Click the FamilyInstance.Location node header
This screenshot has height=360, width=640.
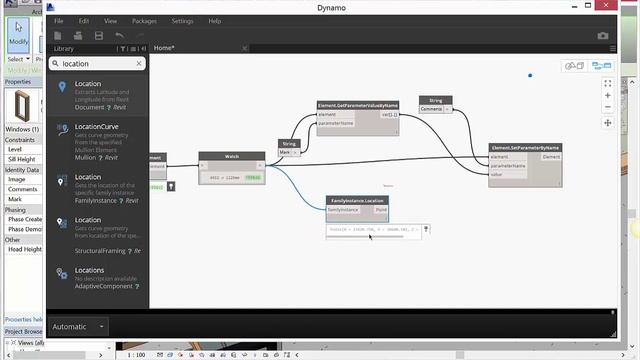[x=357, y=200]
